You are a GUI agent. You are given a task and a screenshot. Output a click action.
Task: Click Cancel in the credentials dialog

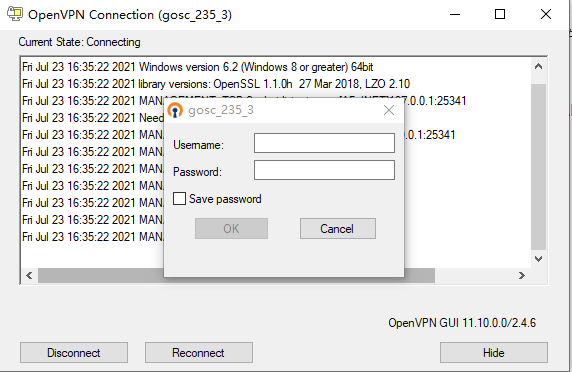click(x=338, y=229)
